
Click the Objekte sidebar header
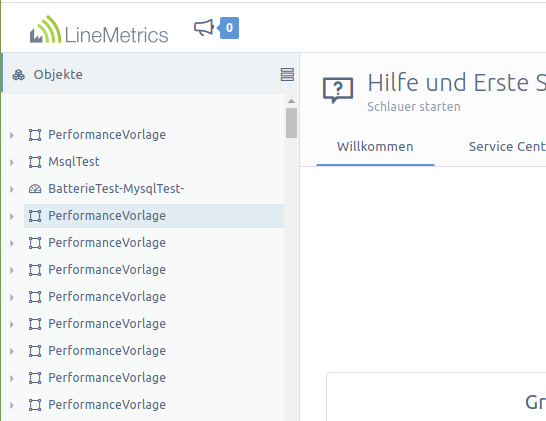tap(150, 74)
